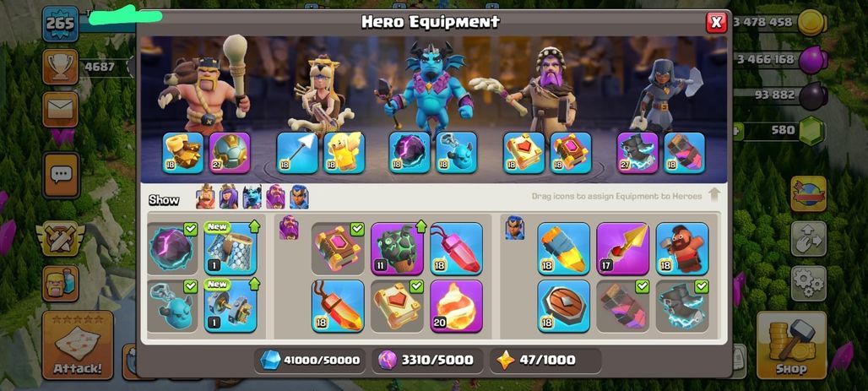
Task: Select the level 17 spear equipment
Action: [x=623, y=248]
